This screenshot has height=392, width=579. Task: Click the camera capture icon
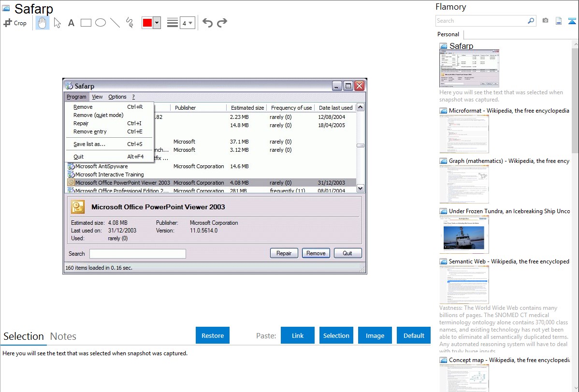coord(545,21)
